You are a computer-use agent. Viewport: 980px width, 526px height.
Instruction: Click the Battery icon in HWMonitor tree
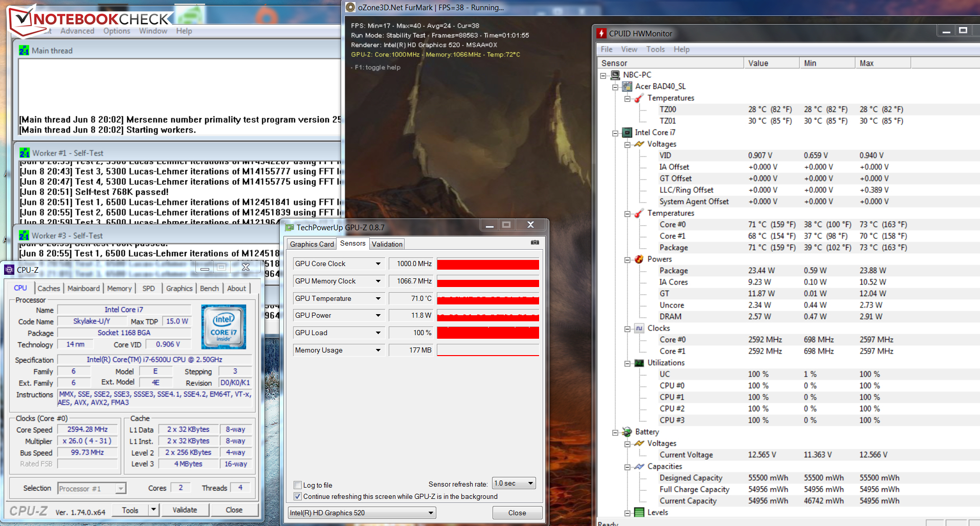point(627,432)
